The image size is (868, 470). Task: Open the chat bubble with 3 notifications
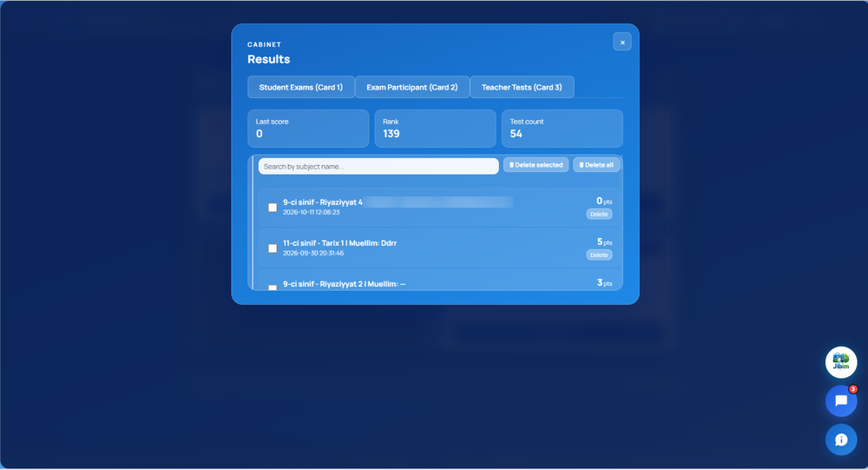tap(841, 400)
